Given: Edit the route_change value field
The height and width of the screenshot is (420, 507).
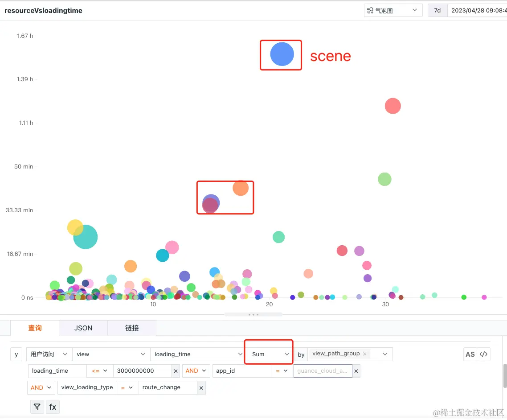Looking at the screenshot, I should click(168, 387).
